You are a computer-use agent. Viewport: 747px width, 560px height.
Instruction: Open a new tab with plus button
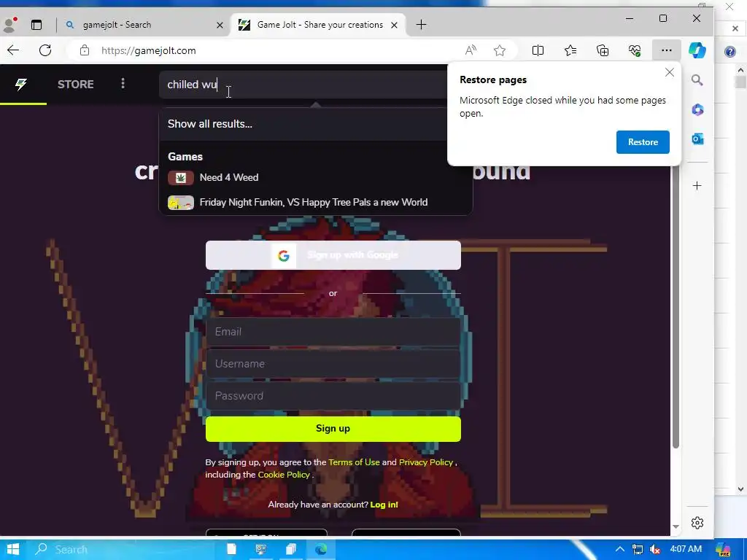421,24
